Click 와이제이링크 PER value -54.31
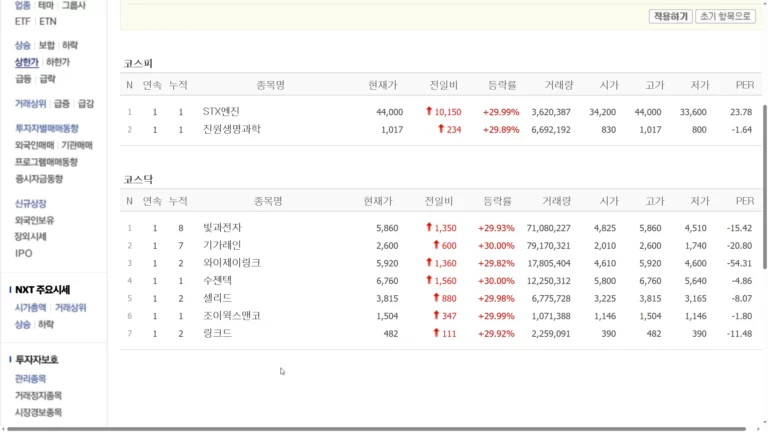768x432 pixels. (739, 264)
